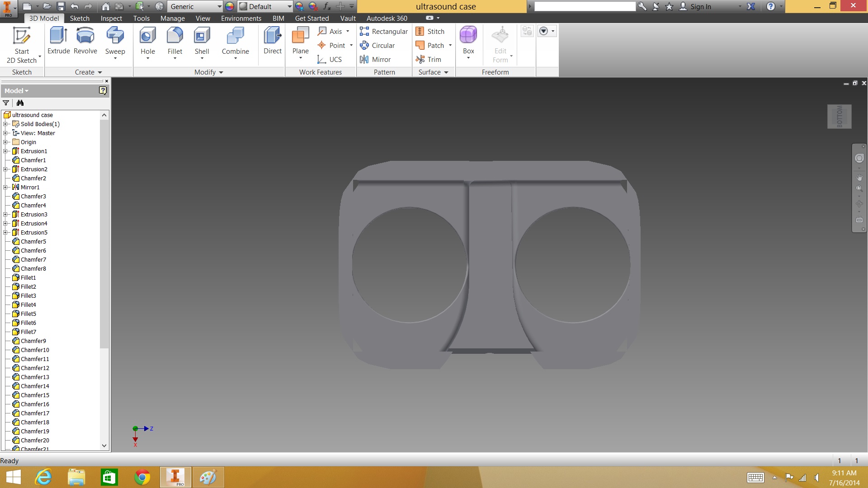Select Chamfer1 in the model tree
868x488 pixels.
pos(33,160)
